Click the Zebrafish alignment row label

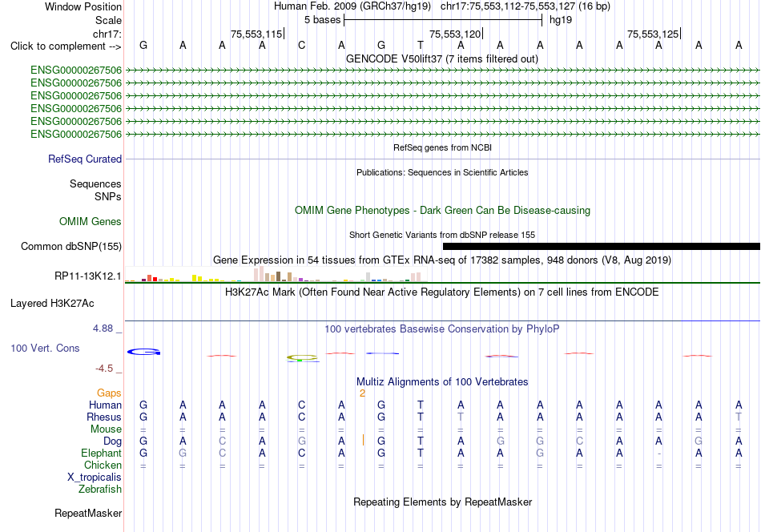point(100,489)
